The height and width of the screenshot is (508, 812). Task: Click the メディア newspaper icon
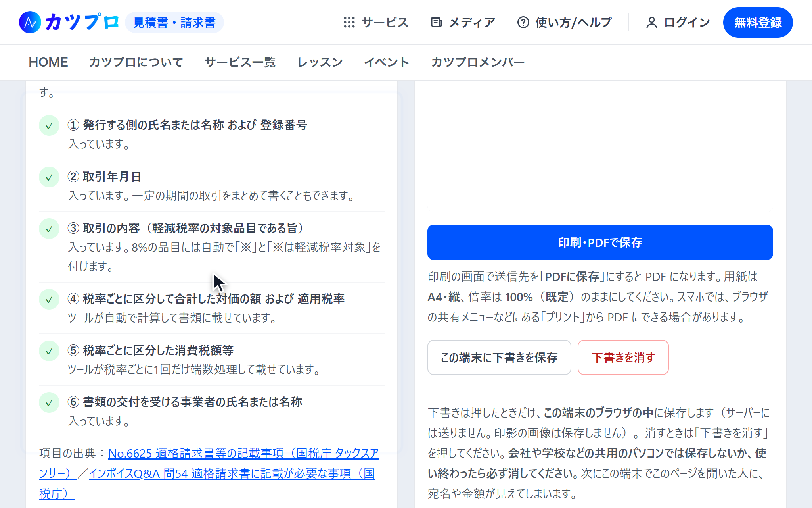pos(436,22)
